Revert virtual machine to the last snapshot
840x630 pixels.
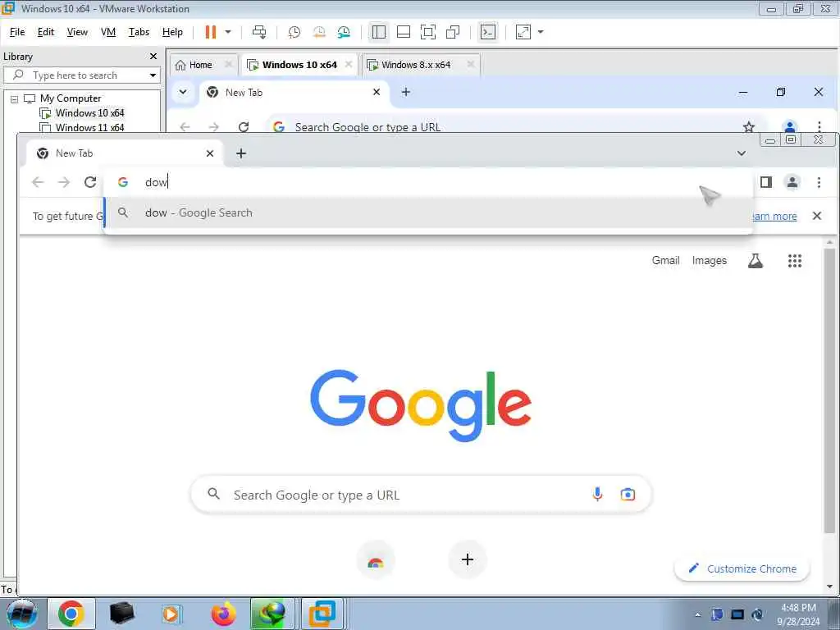pos(319,32)
